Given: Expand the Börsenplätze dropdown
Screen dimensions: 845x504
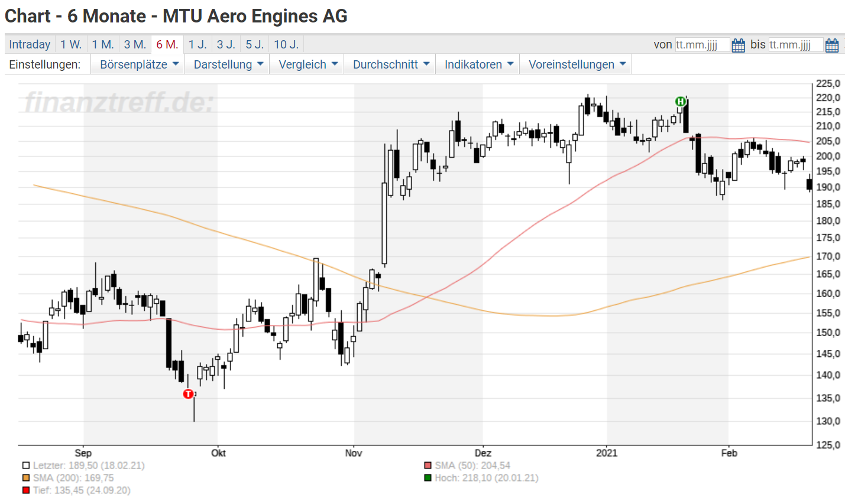Looking at the screenshot, I should pos(138,64).
